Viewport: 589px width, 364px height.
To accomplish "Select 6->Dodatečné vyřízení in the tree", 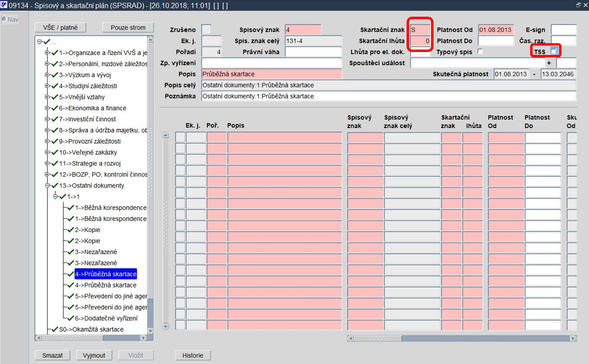I will tap(106, 318).
